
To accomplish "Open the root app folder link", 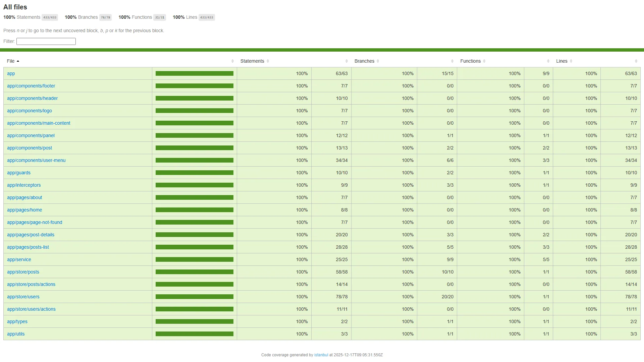I will pos(11,73).
